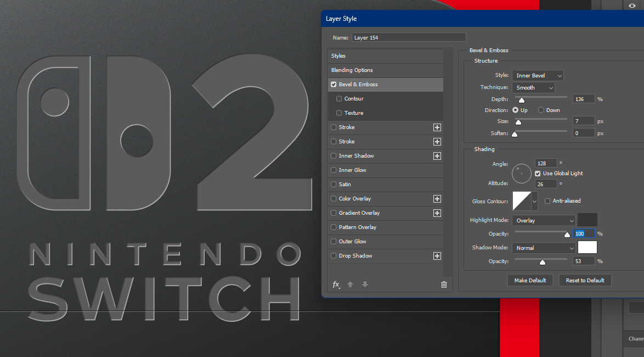Uncheck Use Global Light
The height and width of the screenshot is (357, 644).
coord(538,174)
